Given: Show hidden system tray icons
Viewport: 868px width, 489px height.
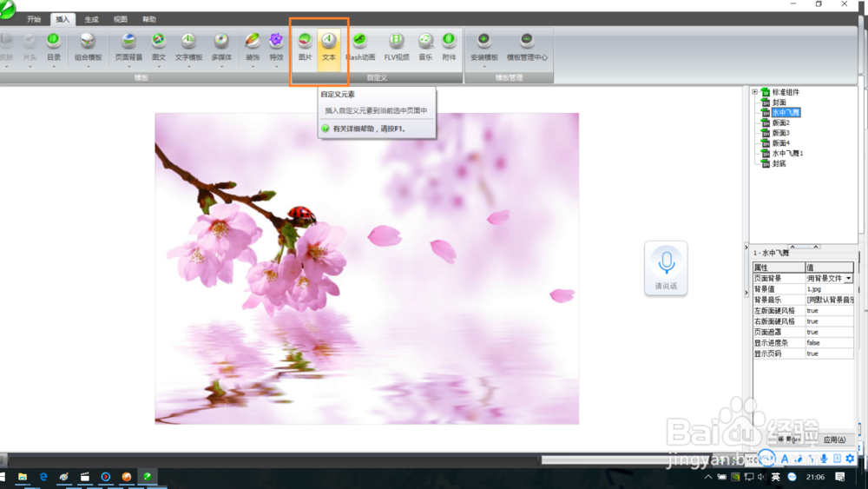Looking at the screenshot, I should pyautogui.click(x=708, y=477).
